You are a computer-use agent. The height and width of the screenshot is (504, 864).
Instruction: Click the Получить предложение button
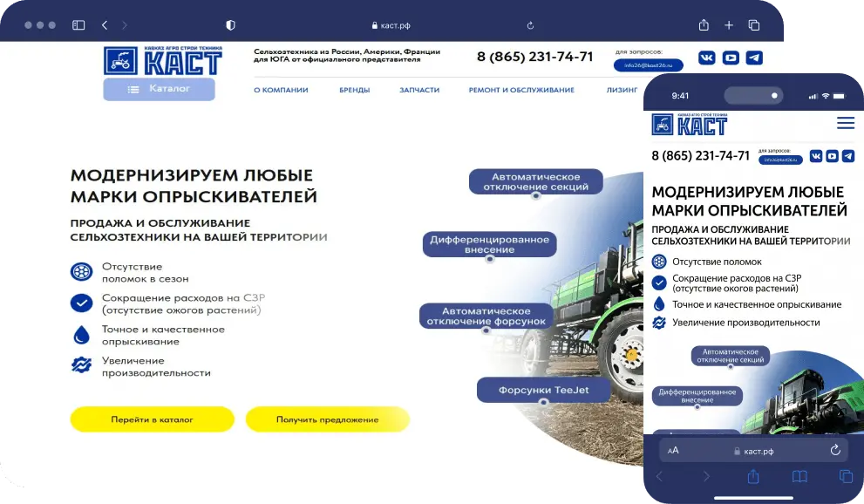coord(327,419)
